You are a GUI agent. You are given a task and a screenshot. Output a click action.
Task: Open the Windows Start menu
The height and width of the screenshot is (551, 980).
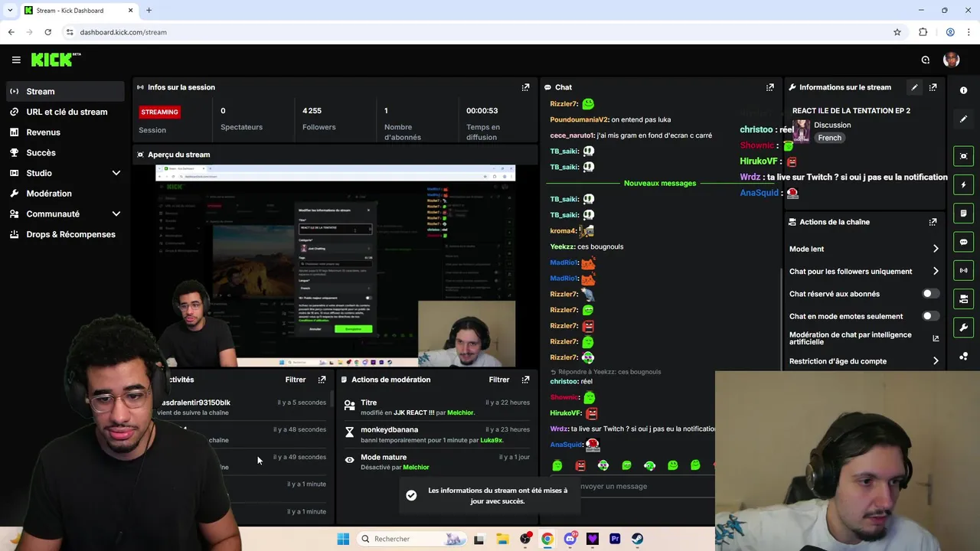[343, 539]
